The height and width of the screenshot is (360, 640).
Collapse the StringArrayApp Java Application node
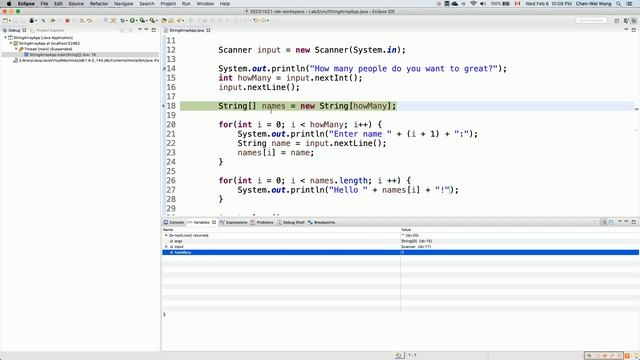[x=6, y=38]
